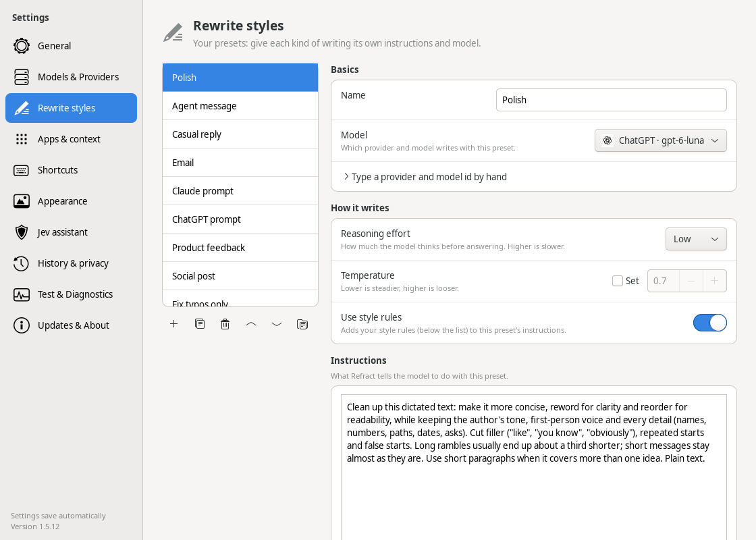Check the Temperature Set checkbox

617,281
